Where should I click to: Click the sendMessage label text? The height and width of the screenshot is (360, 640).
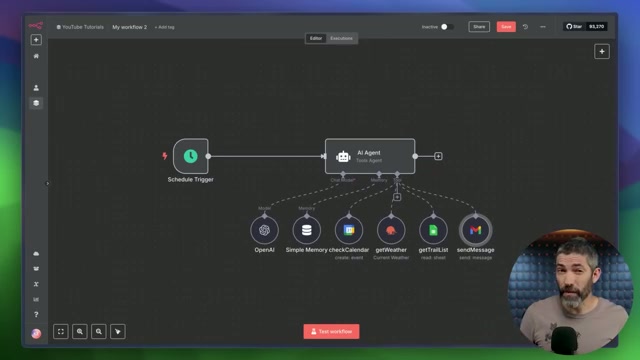(x=476, y=250)
